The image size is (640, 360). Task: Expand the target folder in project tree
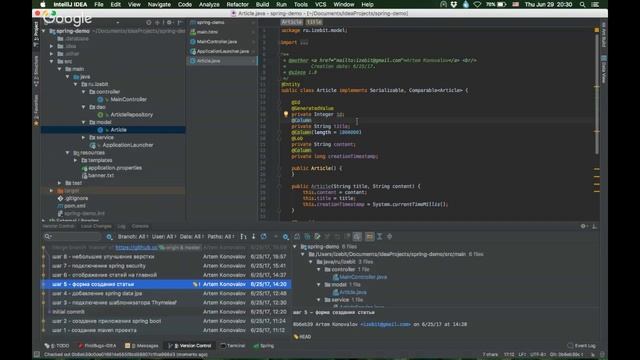click(51, 191)
